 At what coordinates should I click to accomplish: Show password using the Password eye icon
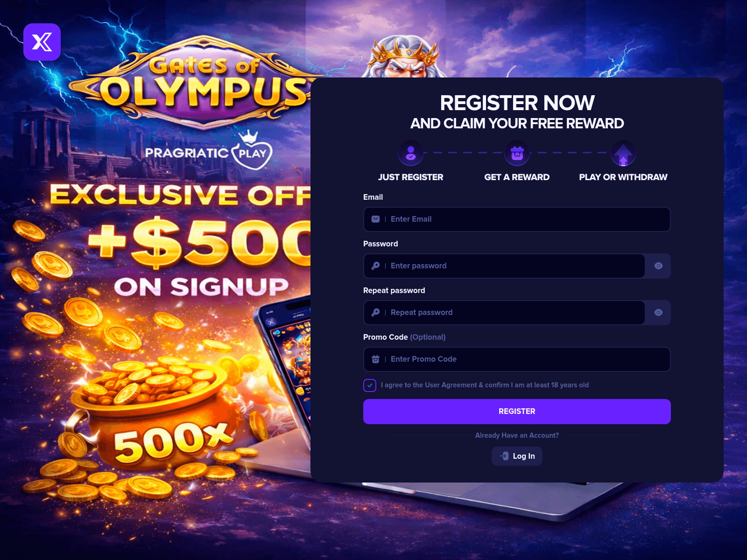click(658, 266)
